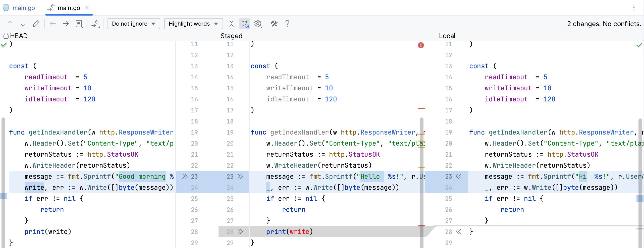This screenshot has width=644, height=248.
Task: Open the question mark help icon
Action: 287,24
